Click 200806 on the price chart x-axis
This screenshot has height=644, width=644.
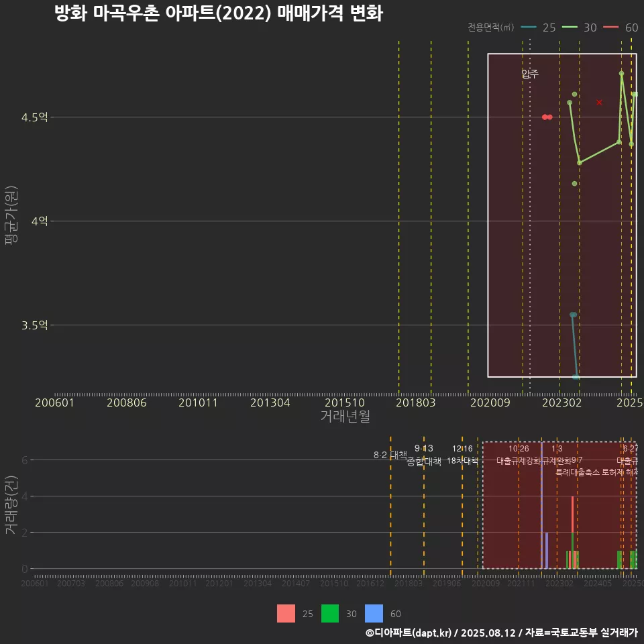point(127,402)
